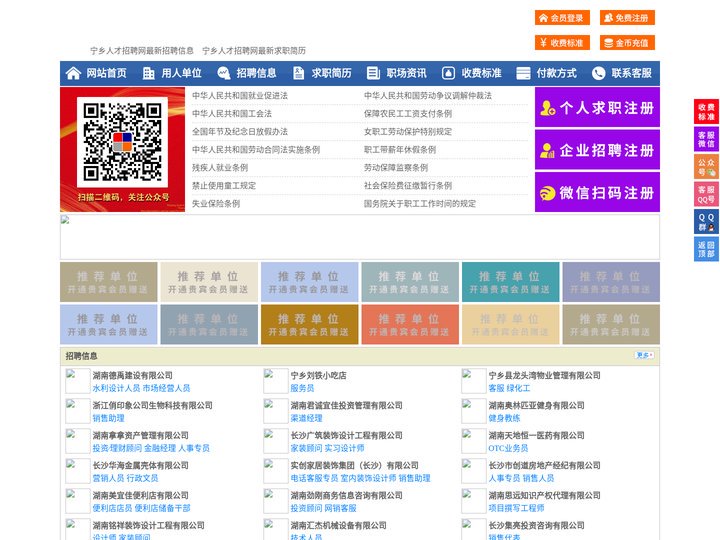This screenshot has height=540, width=720.
Task: Click the top orange 收费标准 button
Action: click(562, 43)
